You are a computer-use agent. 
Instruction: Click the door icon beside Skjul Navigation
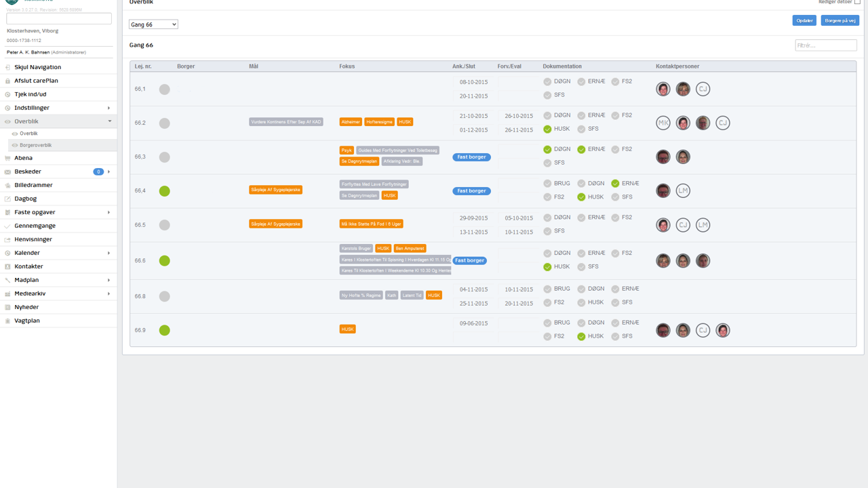pos(7,67)
